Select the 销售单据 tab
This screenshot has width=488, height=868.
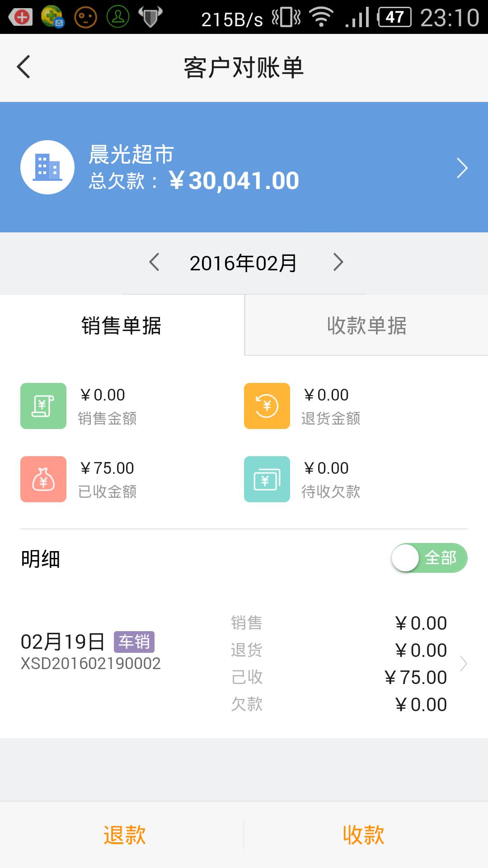122,325
